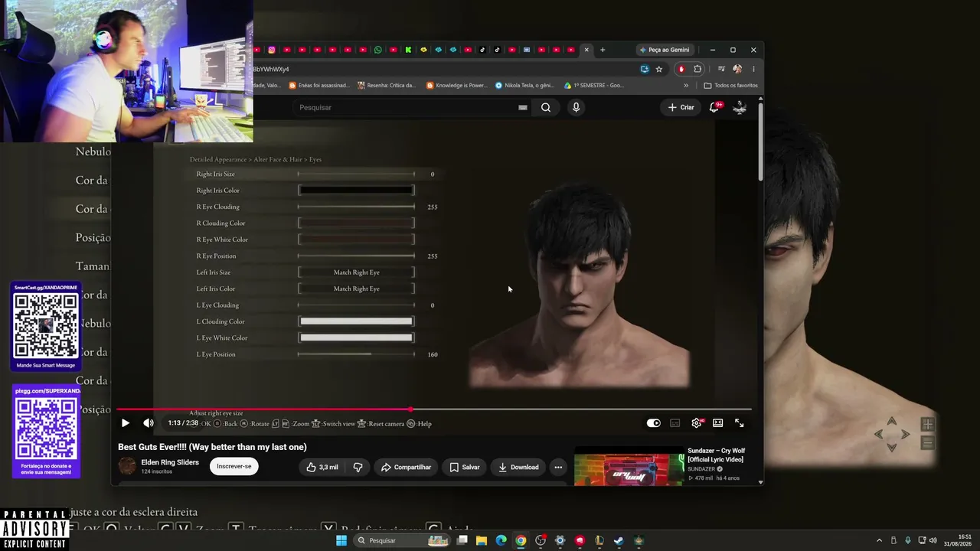Click Peça ao Gemini button
The width and height of the screenshot is (980, 551).
coord(664,50)
